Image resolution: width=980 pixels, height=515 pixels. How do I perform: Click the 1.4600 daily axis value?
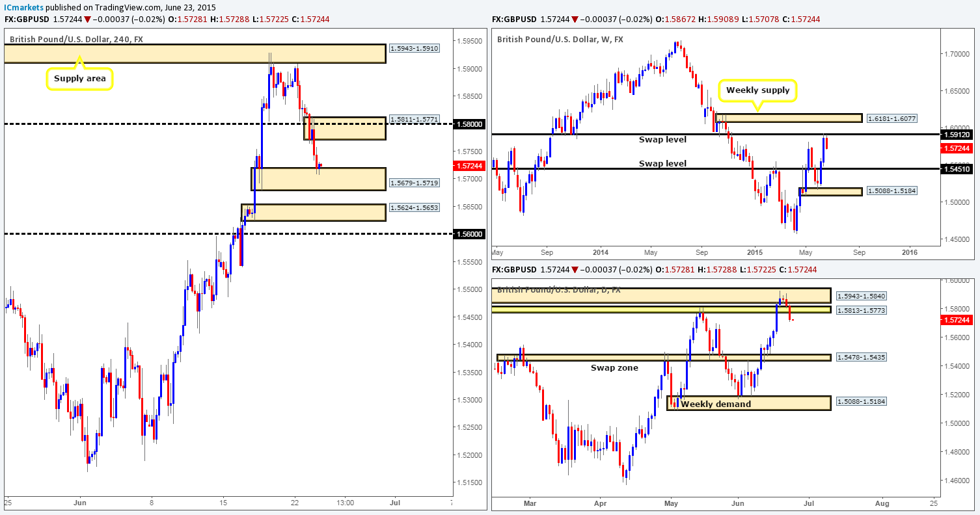[x=957, y=481]
